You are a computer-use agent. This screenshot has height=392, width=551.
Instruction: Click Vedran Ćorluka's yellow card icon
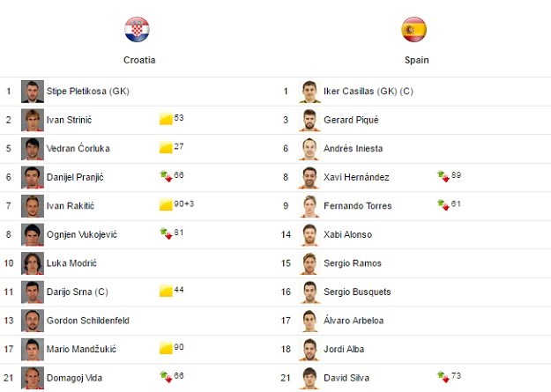166,147
